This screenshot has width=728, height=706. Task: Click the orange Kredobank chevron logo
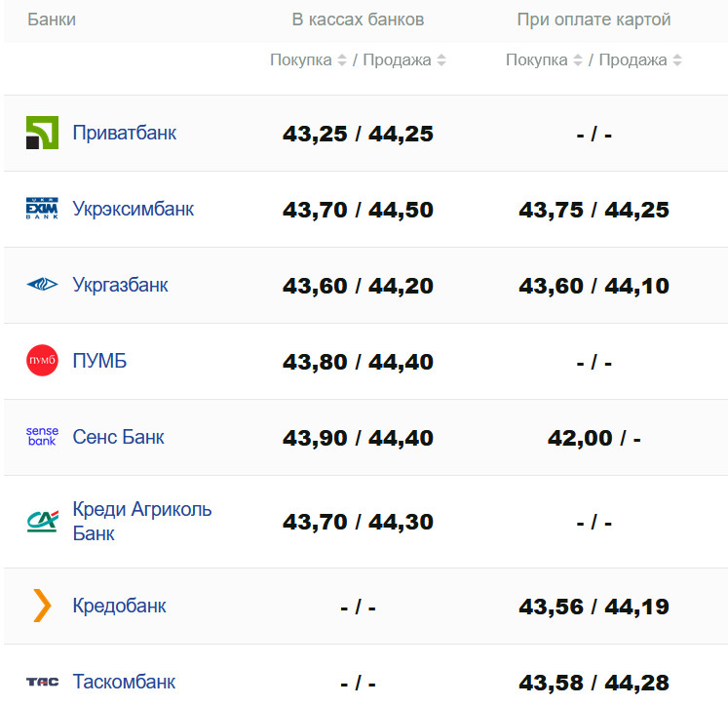click(42, 606)
